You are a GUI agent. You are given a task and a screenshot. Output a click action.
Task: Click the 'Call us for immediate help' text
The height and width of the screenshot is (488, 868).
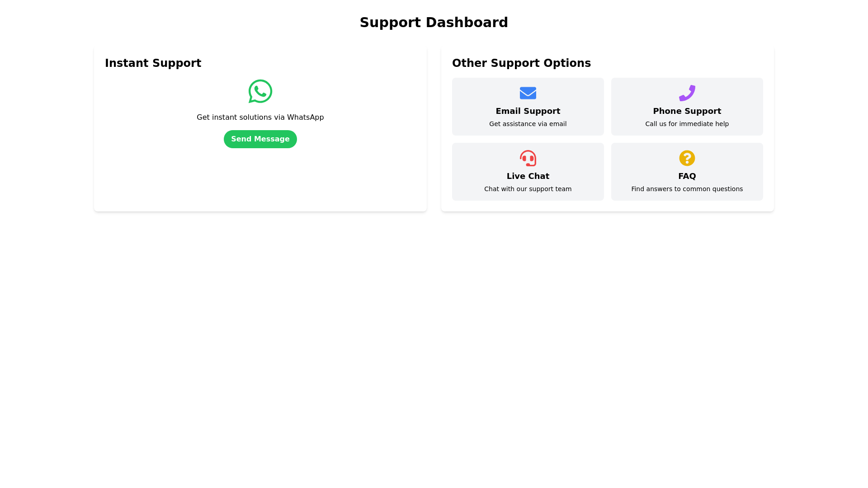[x=687, y=124]
